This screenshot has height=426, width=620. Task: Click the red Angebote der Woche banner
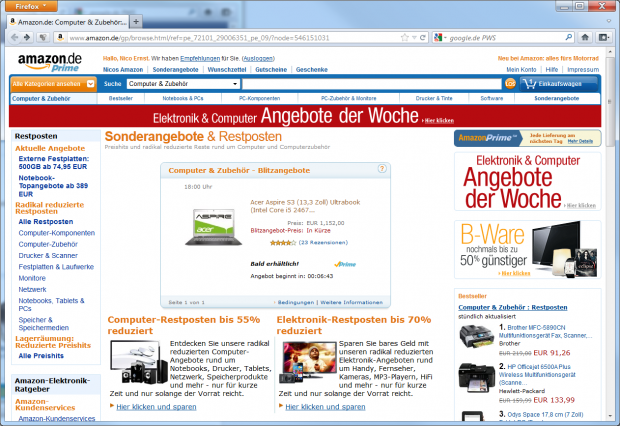coord(305,116)
